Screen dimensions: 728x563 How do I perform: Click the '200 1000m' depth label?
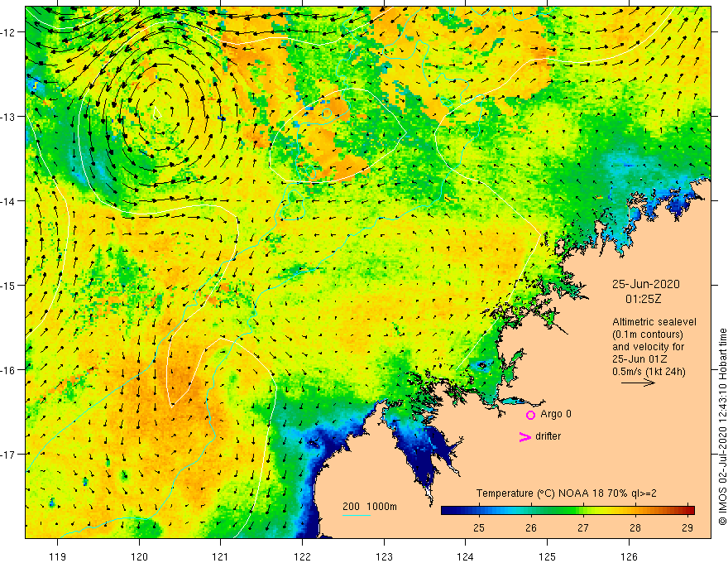point(370,507)
